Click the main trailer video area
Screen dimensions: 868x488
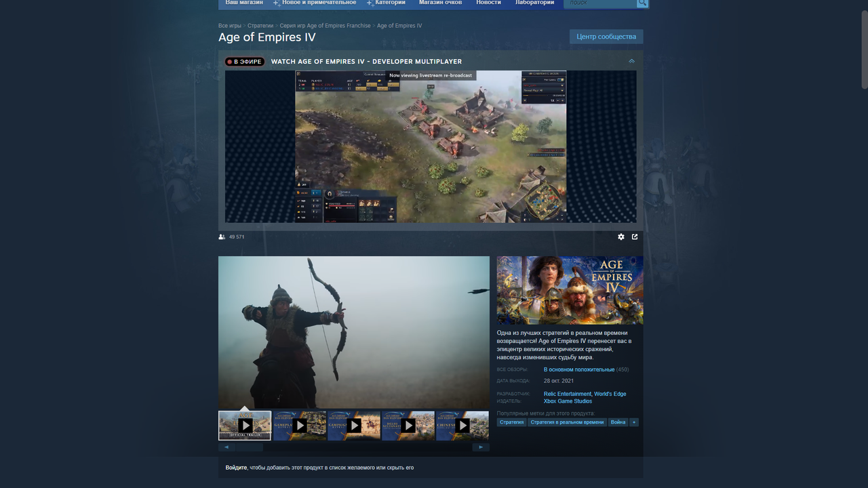pos(354,332)
